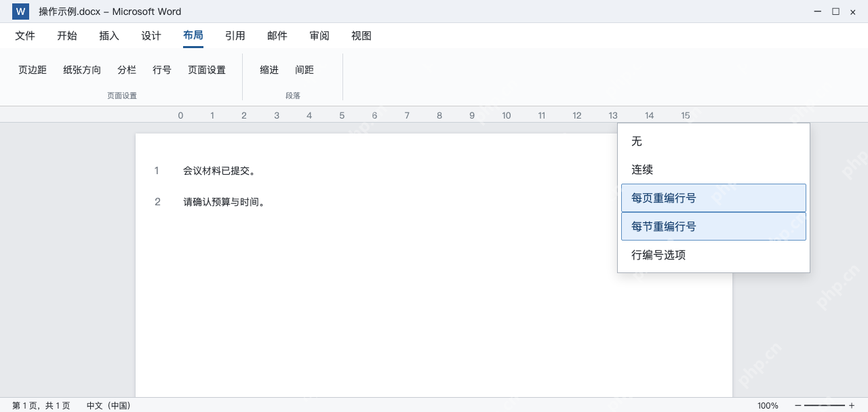This screenshot has width=868, height=412.
Task: Switch to the 邮件 tab
Action: coord(277,36)
